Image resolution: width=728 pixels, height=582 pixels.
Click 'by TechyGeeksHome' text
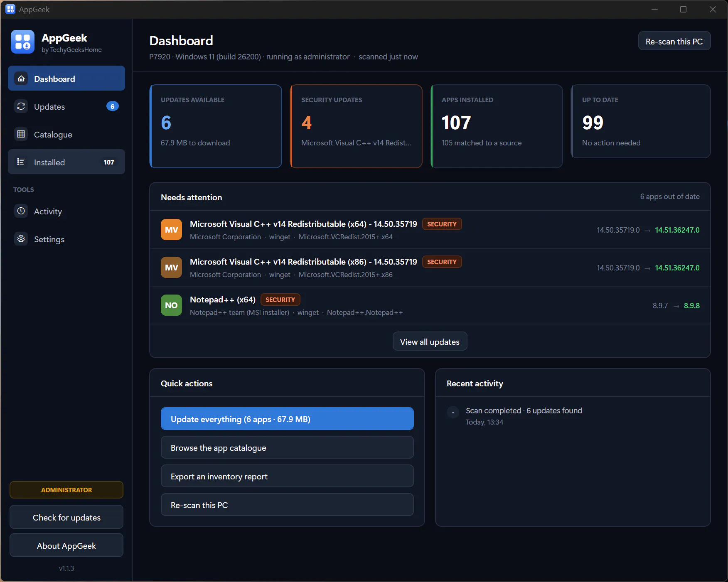(x=71, y=50)
